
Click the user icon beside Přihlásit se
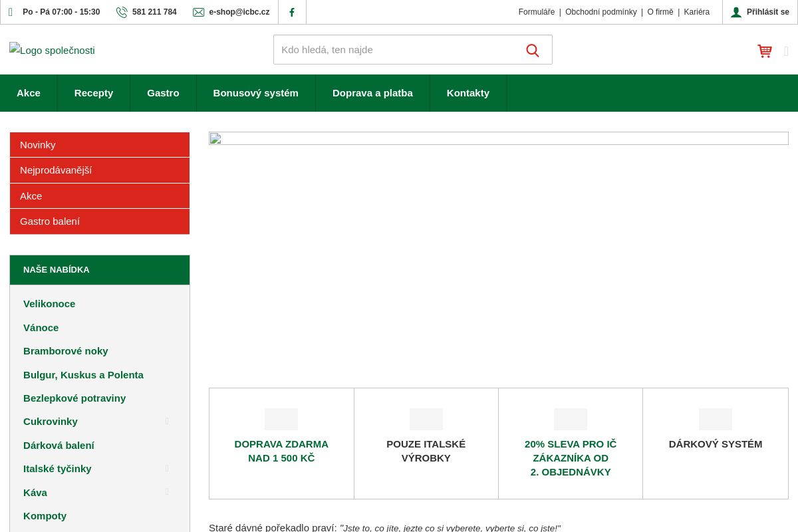(x=736, y=12)
